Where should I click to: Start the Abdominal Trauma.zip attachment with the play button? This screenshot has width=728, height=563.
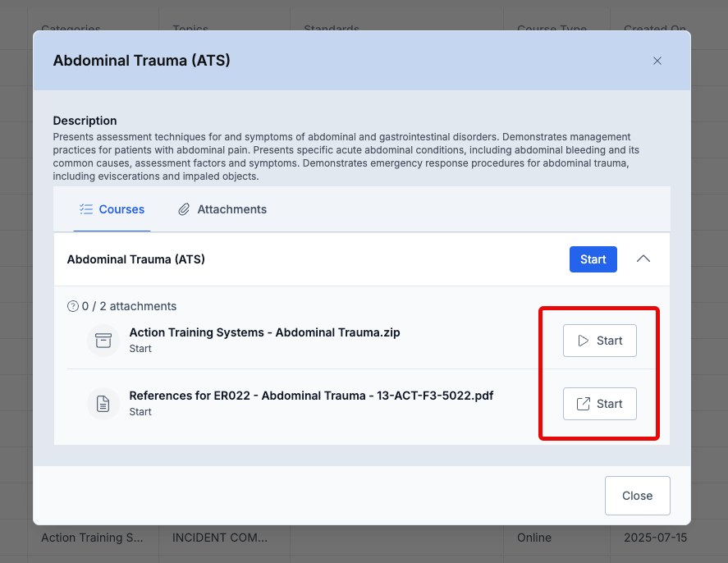(599, 341)
